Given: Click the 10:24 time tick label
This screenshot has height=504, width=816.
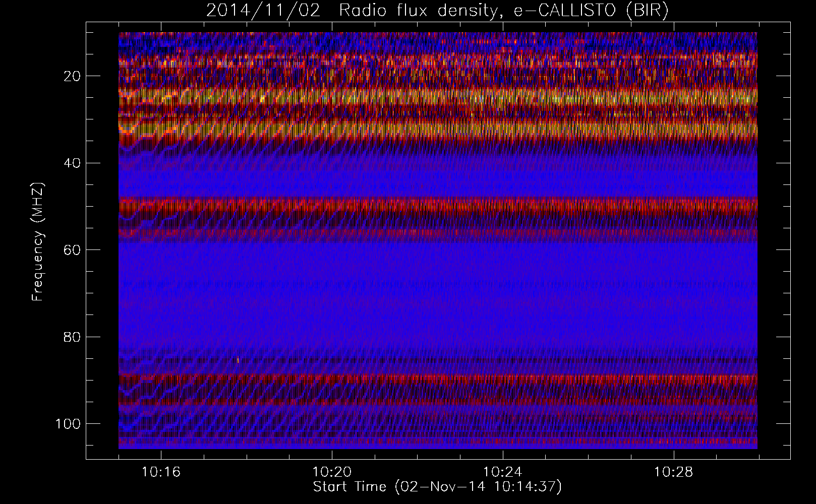Looking at the screenshot, I should point(503,472).
